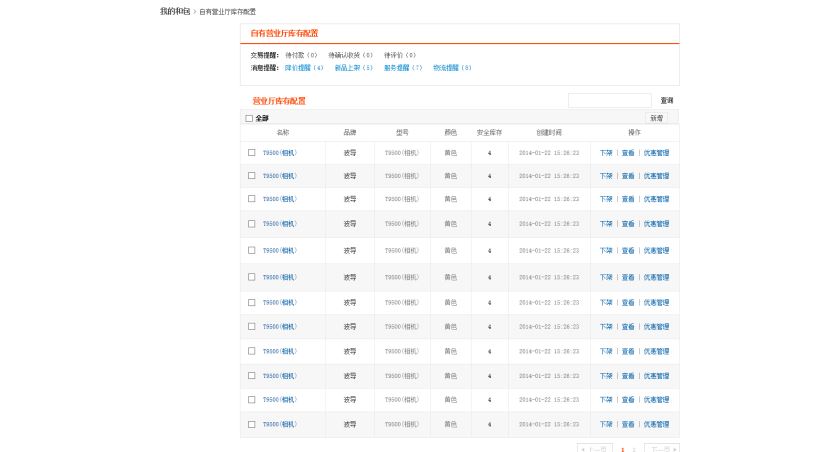Check the first table row's checkbox
Viewport: 840px width, 452px height.
pyautogui.click(x=251, y=153)
